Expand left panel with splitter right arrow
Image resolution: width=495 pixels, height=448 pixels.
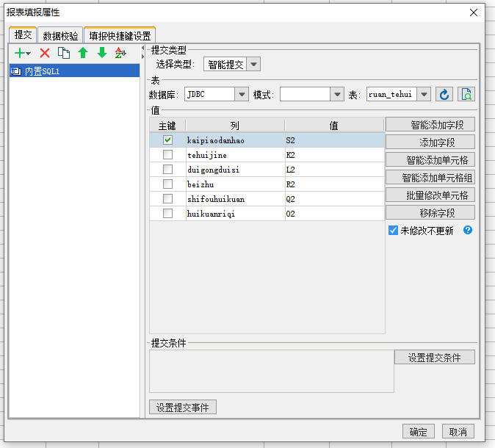[142, 57]
